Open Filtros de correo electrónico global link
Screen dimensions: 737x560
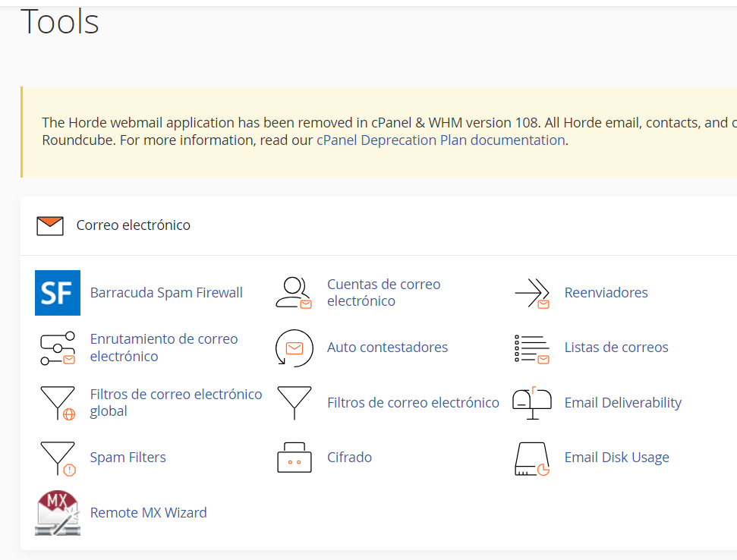(x=176, y=403)
